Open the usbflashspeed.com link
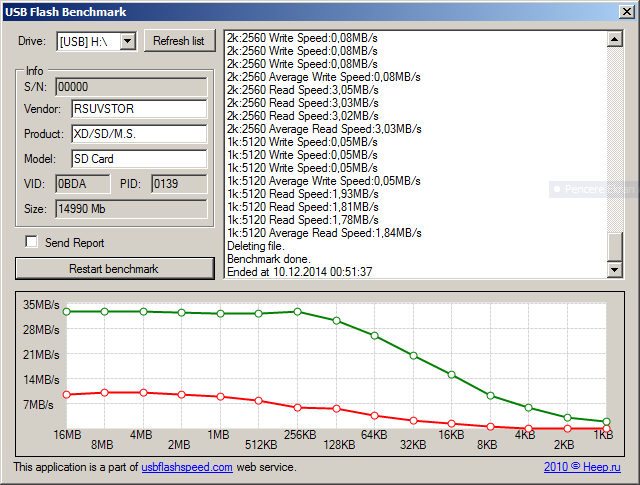The width and height of the screenshot is (640, 485). [x=186, y=467]
